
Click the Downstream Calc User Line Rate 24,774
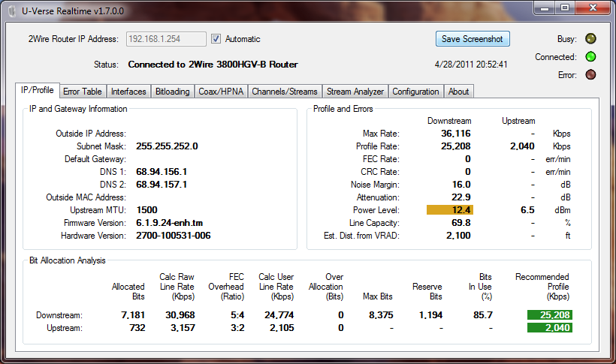[x=279, y=315]
